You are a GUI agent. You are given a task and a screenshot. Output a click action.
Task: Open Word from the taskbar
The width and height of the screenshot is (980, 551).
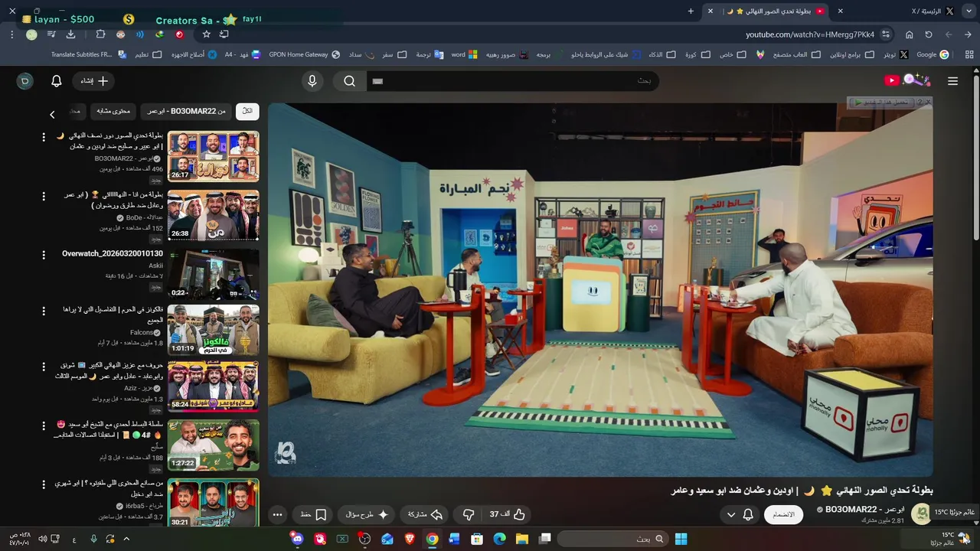point(455,539)
